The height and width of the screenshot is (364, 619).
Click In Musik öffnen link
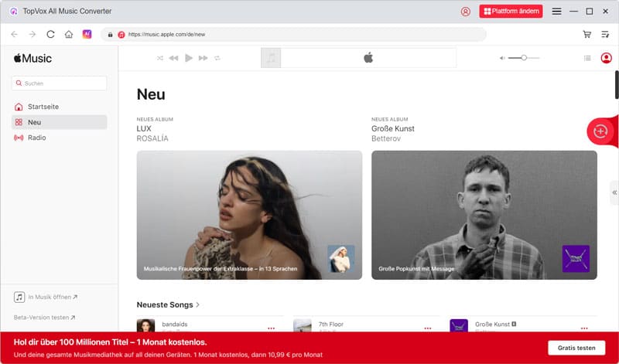tap(53, 297)
